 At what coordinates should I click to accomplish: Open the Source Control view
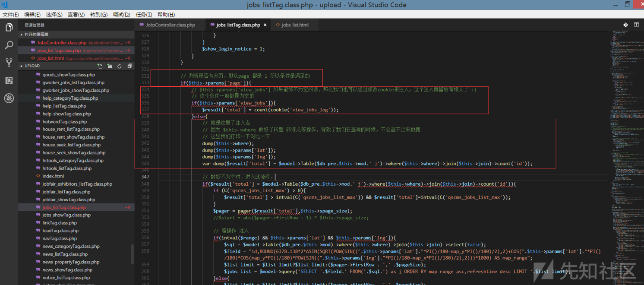click(9, 63)
